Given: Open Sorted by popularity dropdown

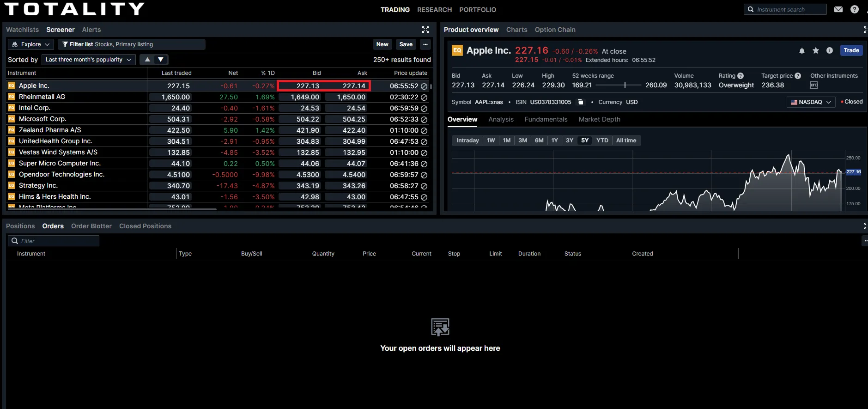Looking at the screenshot, I should (89, 60).
